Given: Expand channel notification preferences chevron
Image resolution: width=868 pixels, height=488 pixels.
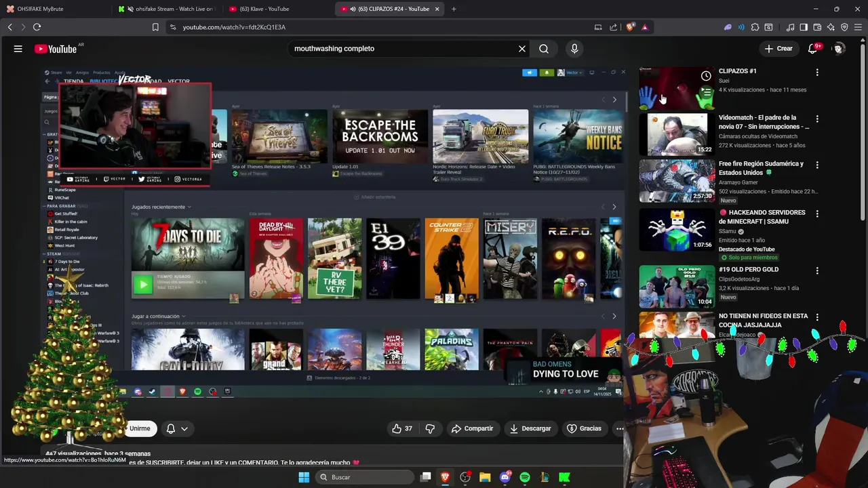Looking at the screenshot, I should [184, 428].
